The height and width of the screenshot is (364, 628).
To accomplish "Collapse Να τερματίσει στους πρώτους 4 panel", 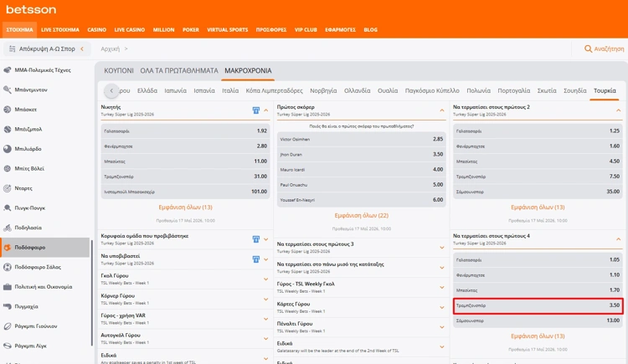I will click(619, 239).
